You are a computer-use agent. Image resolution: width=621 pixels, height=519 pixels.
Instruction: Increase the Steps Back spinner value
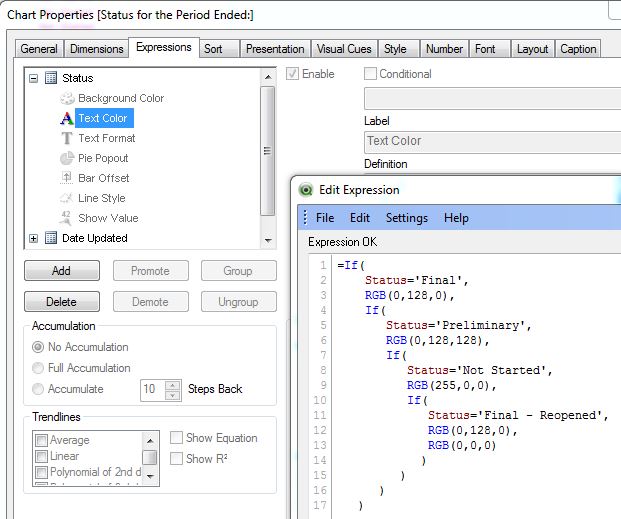173,384
